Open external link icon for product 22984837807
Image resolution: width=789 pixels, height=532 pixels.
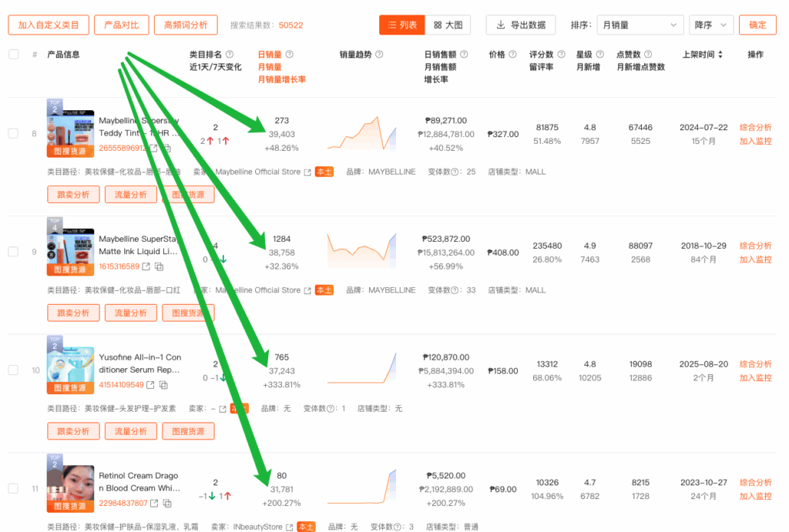click(154, 504)
